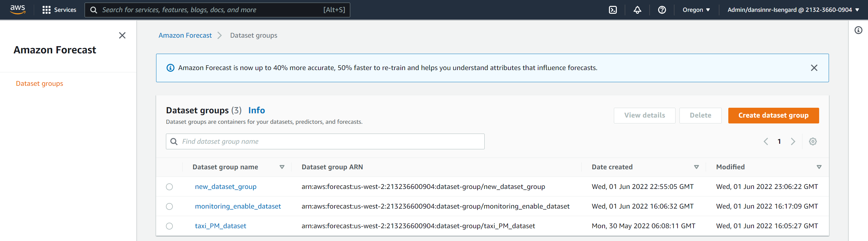
Task: Open the help question mark menu
Action: (662, 10)
